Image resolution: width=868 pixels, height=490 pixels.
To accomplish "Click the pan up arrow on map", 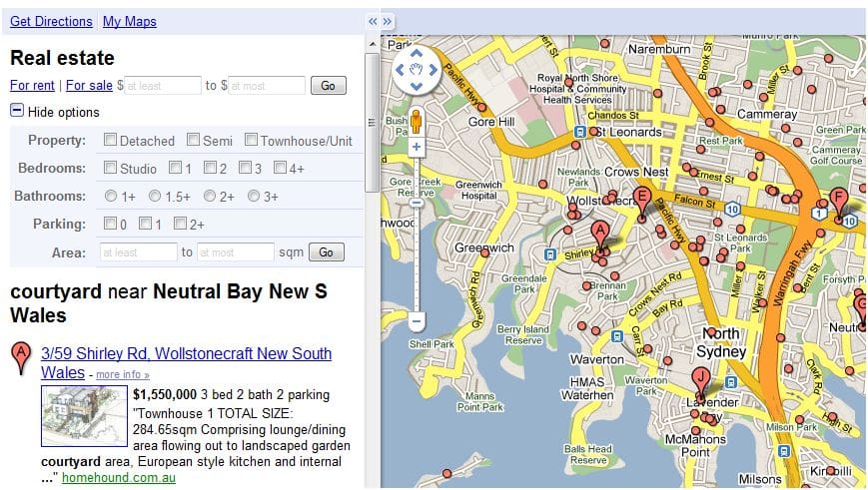I will (x=417, y=54).
